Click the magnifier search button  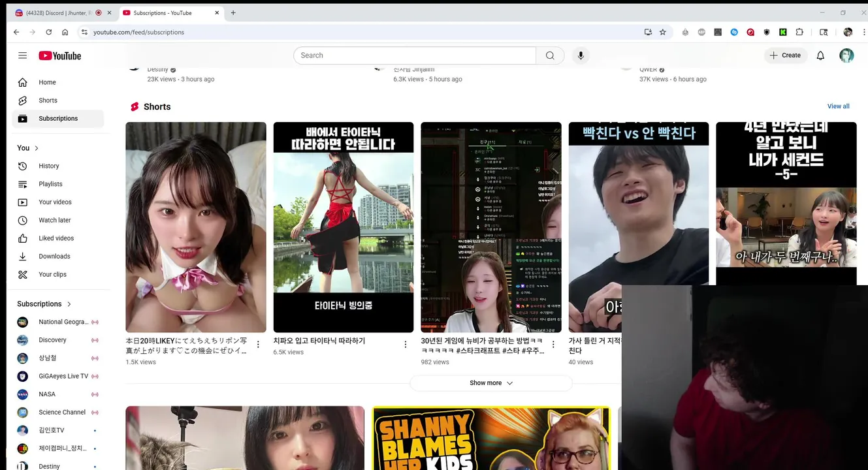550,55
